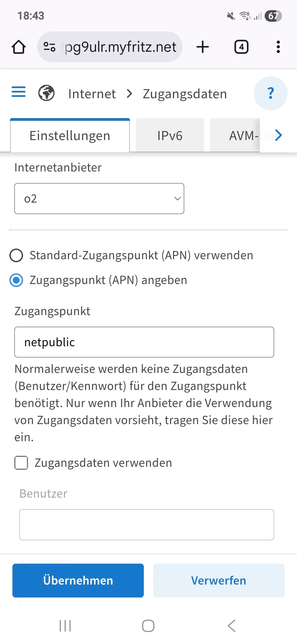Expand the Internetanbieter o2 dropdown

pos(99,198)
